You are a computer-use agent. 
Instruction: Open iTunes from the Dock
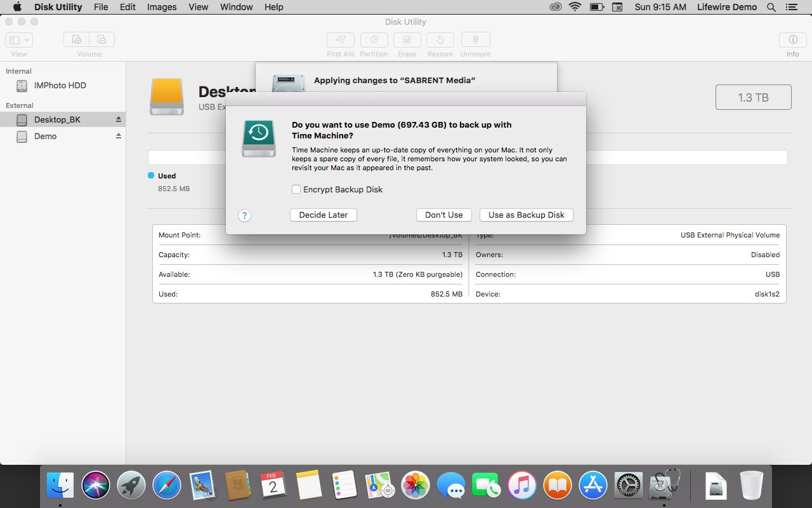pos(522,486)
